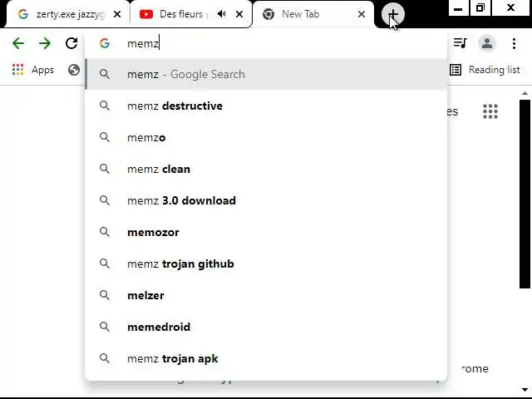The image size is (532, 399).
Task: Switch to the Des fleurs YouTube tab
Action: tap(179, 14)
